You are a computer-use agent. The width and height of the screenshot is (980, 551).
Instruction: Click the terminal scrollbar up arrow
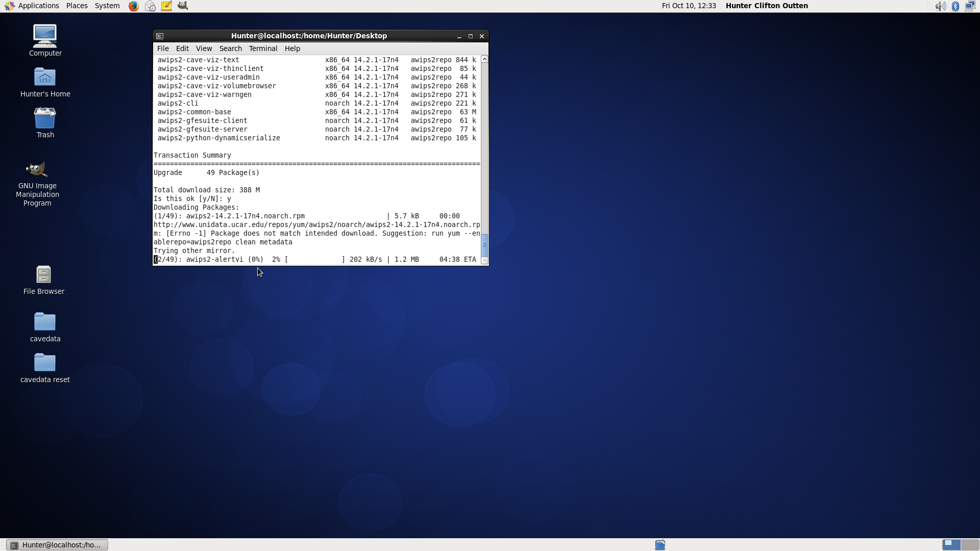pos(484,60)
